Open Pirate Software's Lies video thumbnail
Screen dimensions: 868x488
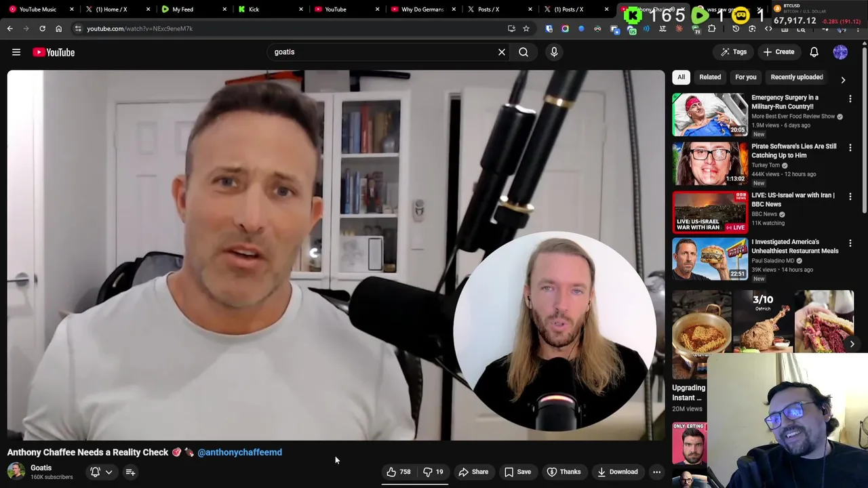[710, 163]
